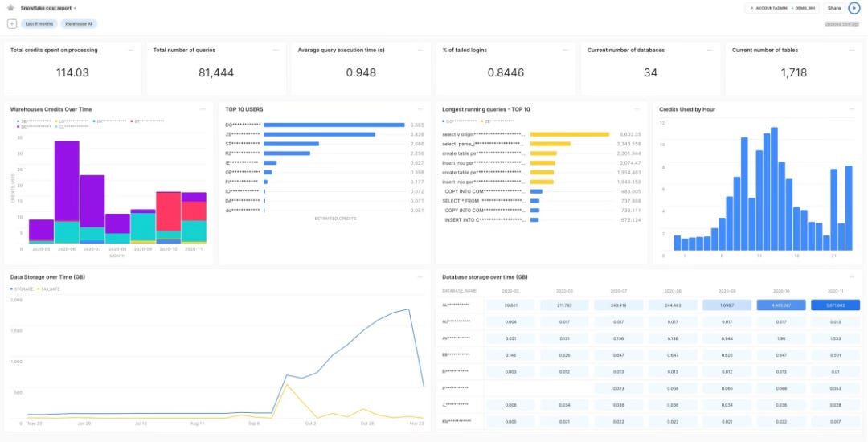The image size is (868, 442).
Task: Open the Snowflake cost report title dropdown
Action: tap(49, 8)
